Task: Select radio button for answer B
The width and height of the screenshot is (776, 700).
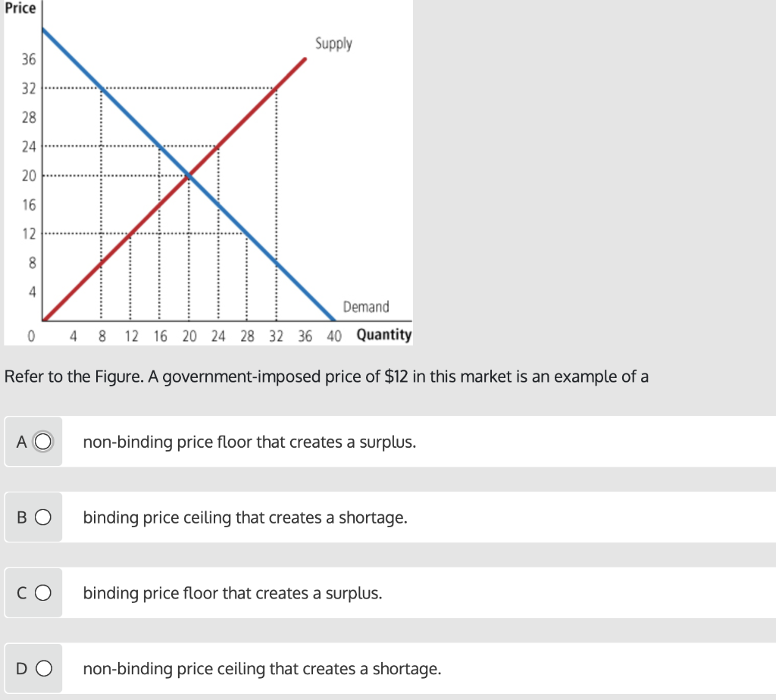Action: pyautogui.click(x=44, y=517)
